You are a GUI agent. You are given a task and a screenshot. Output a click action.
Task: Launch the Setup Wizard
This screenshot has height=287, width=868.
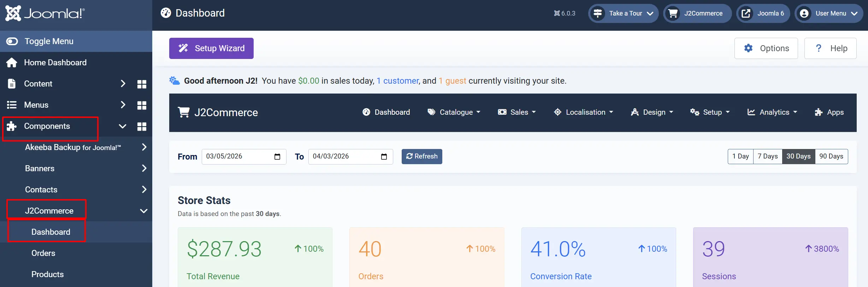point(211,48)
